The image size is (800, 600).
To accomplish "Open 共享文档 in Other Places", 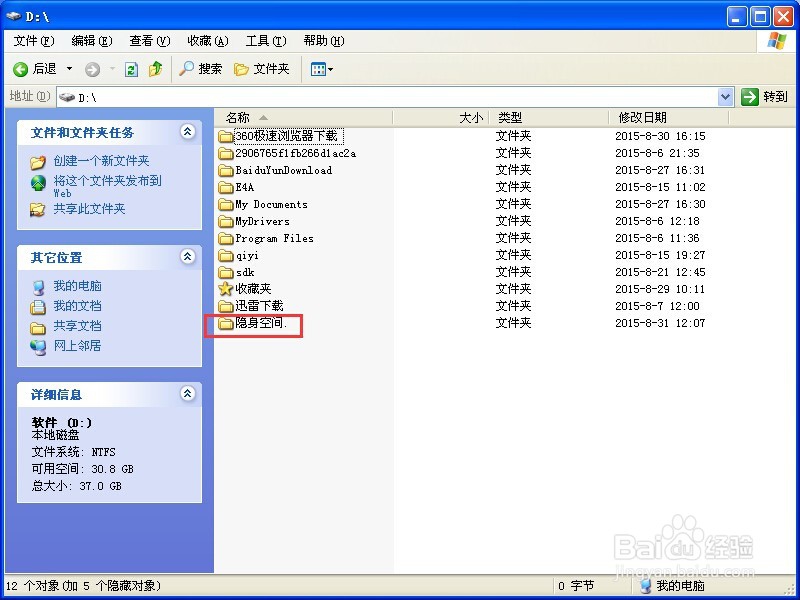I will pos(78,326).
